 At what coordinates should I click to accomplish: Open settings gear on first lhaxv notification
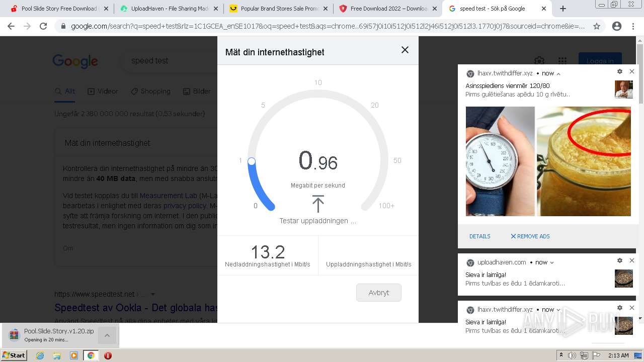[x=620, y=71]
